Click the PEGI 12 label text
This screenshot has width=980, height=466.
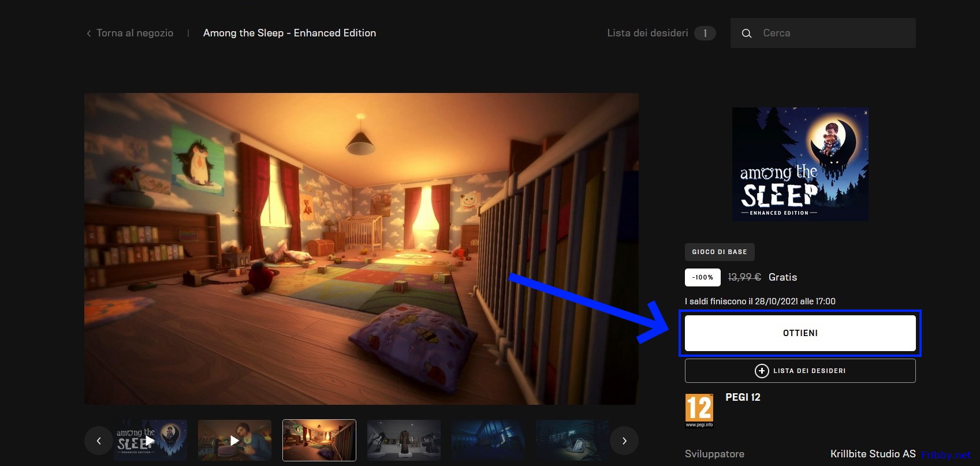pos(743,397)
